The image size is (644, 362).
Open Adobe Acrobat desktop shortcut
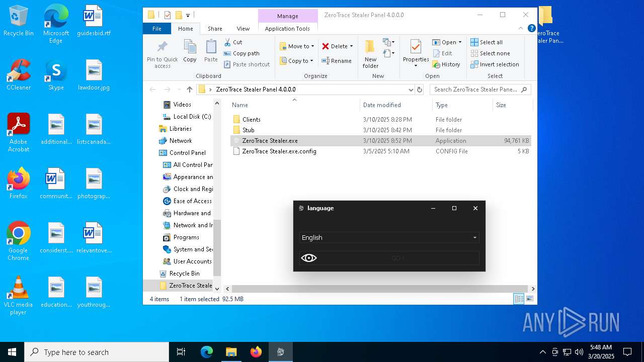point(19,133)
